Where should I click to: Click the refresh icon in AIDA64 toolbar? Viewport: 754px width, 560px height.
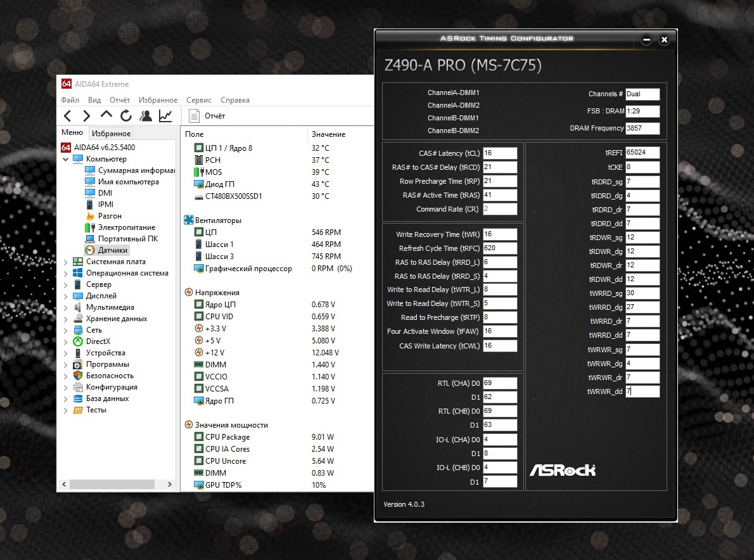tap(126, 116)
